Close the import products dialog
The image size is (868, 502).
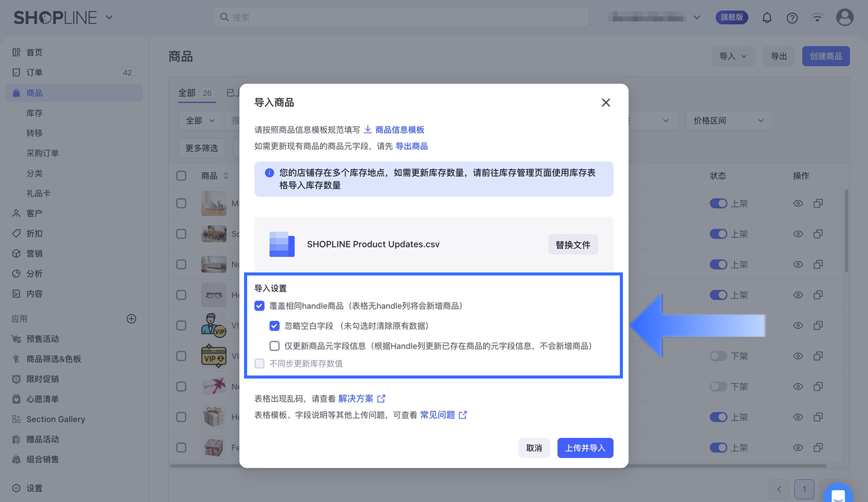tap(606, 103)
